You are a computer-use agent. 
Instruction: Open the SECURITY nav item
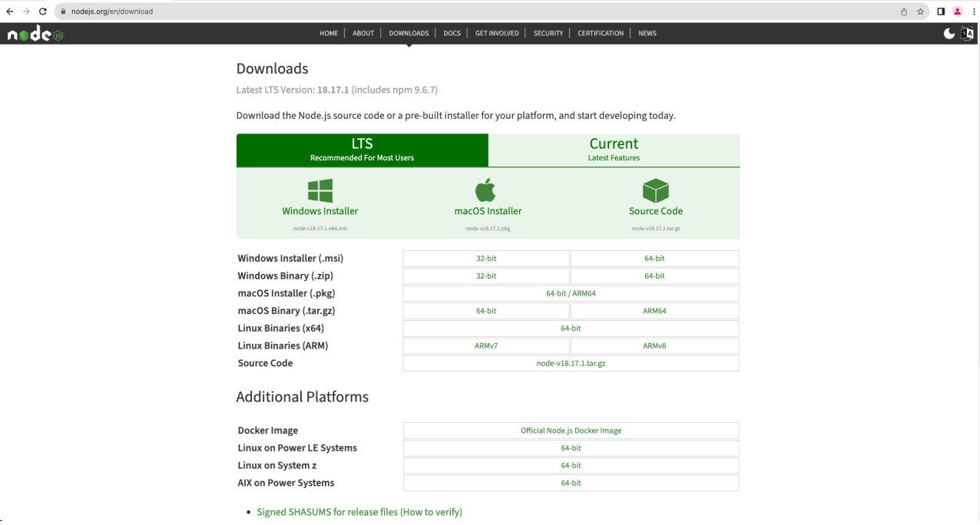pos(548,33)
